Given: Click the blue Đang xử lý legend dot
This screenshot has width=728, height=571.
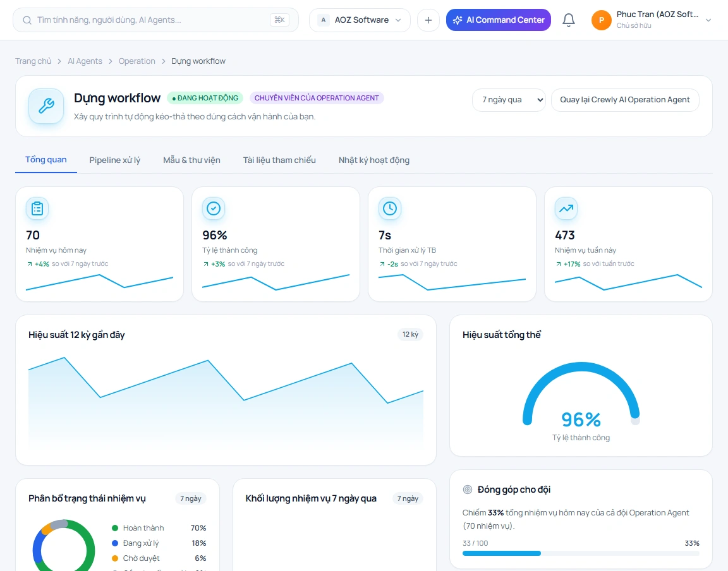Looking at the screenshot, I should [x=114, y=543].
